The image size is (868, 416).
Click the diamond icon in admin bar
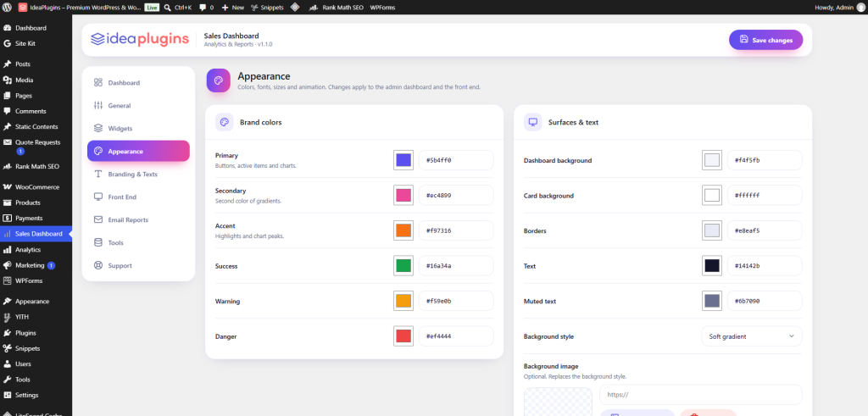coord(295,8)
